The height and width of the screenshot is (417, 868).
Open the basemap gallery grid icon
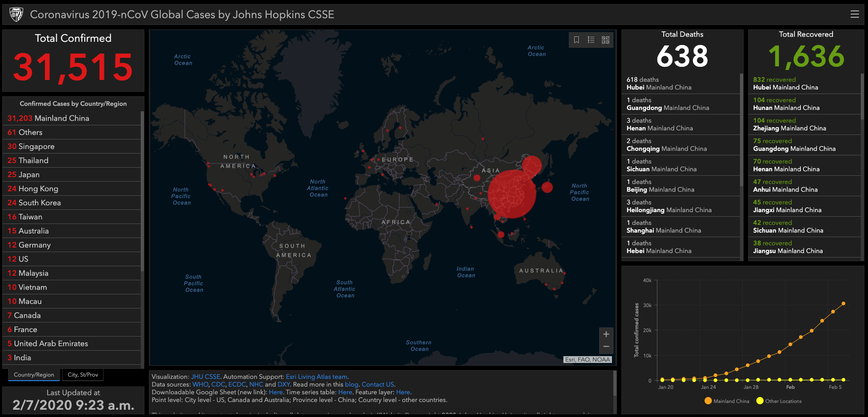[606, 40]
